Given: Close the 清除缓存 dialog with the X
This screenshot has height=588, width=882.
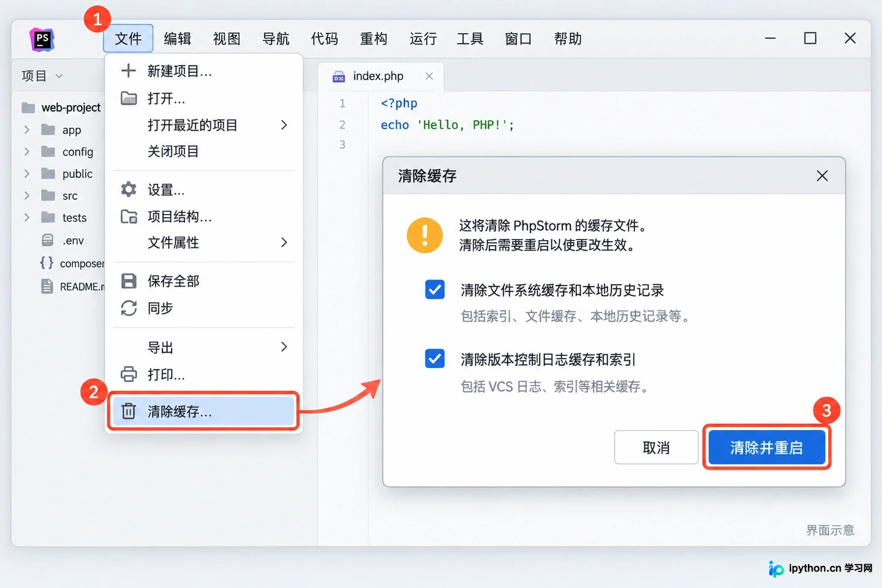Looking at the screenshot, I should [822, 176].
